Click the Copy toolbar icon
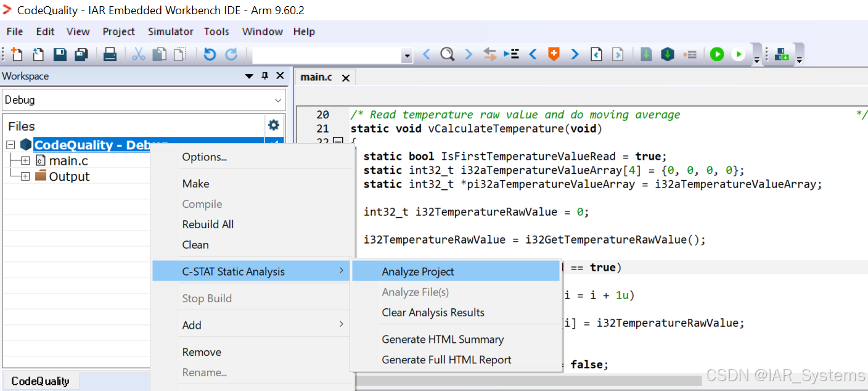Image resolution: width=868 pixels, height=391 pixels. coord(159,55)
